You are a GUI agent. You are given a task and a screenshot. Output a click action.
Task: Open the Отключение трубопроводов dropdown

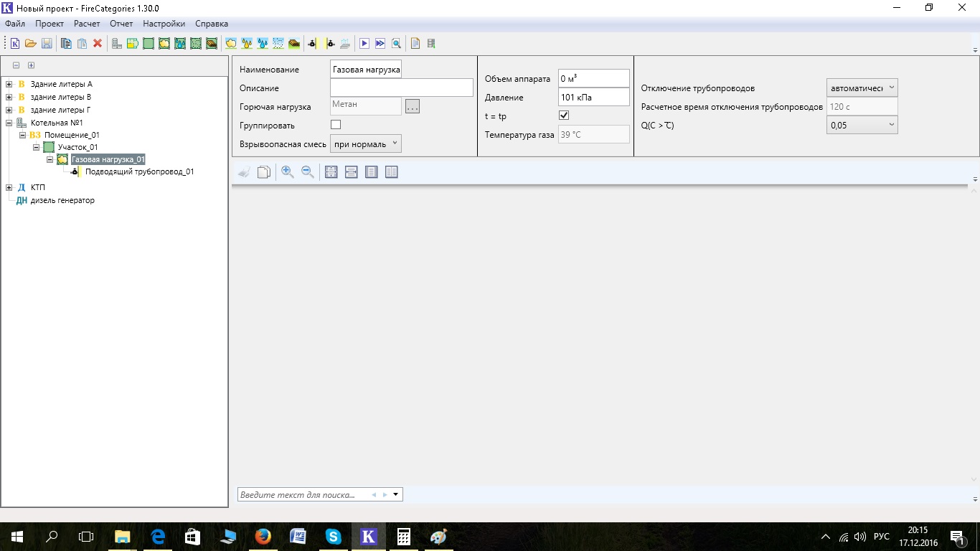coord(862,88)
